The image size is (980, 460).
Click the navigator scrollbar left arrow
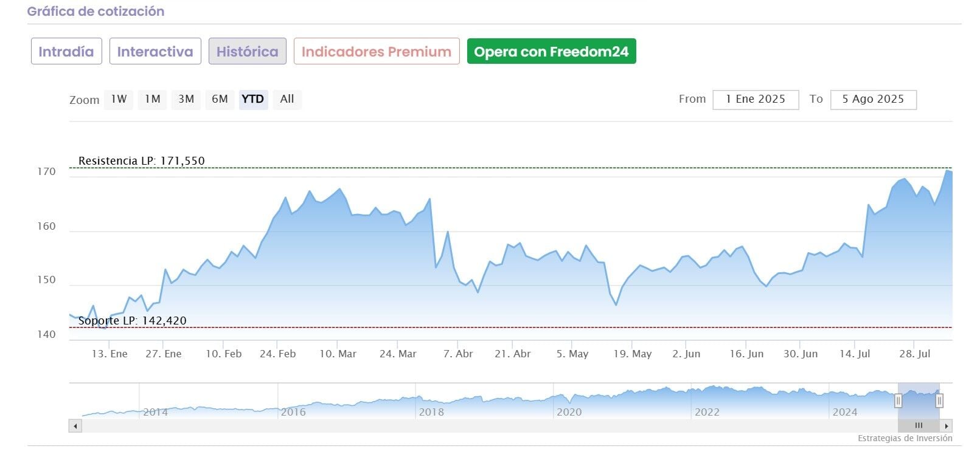coord(75,426)
